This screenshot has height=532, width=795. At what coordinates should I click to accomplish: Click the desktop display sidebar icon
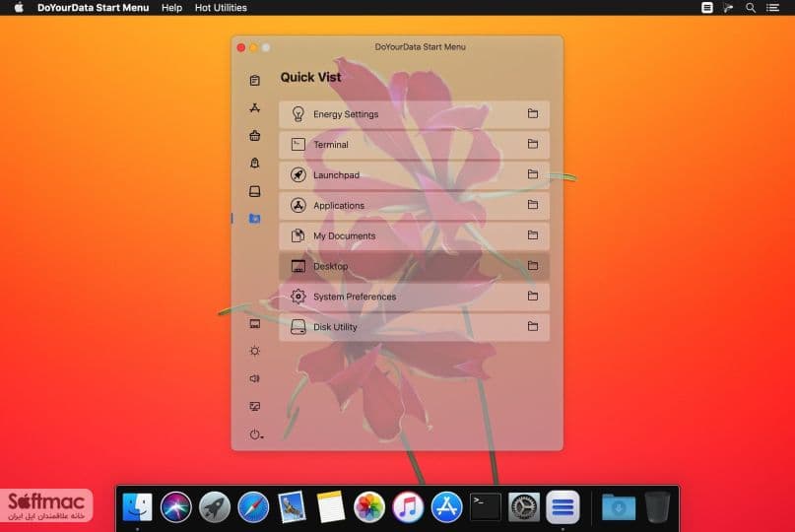[x=254, y=323]
